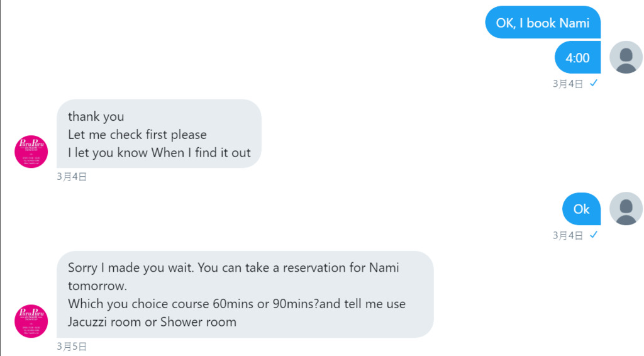
Task: Click the "Sorry I made you wait" text line
Action: pyautogui.click(x=233, y=268)
